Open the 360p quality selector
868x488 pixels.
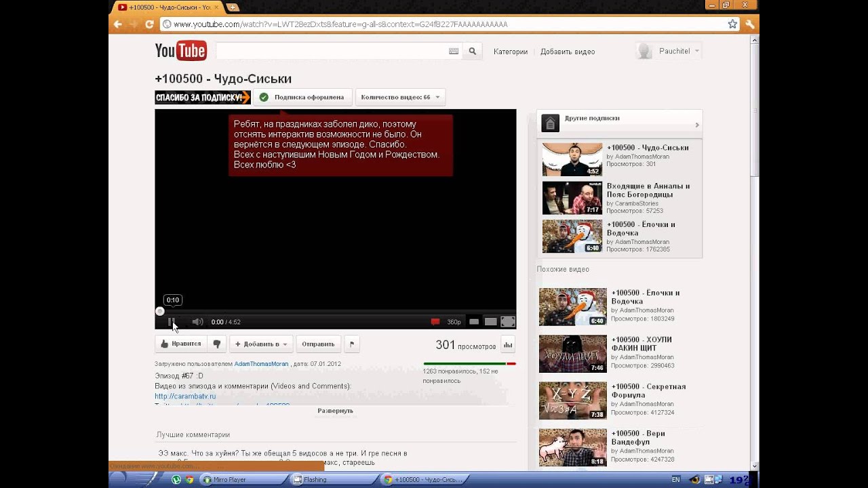(x=454, y=322)
